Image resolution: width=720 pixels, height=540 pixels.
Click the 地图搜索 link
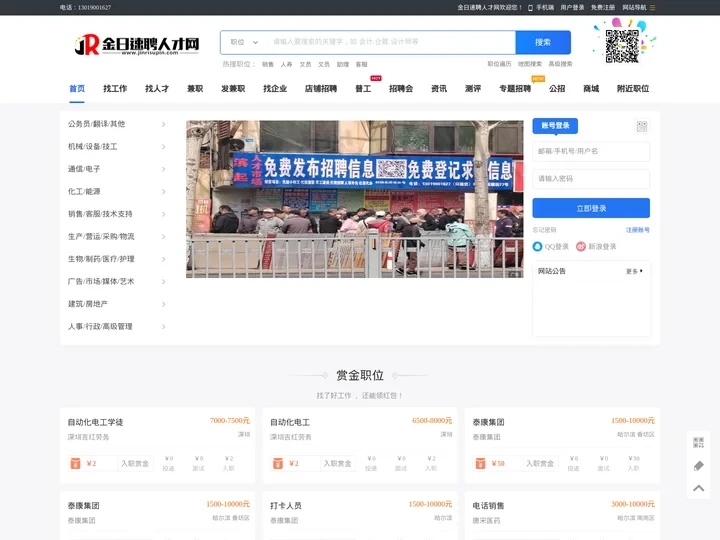pos(530,64)
